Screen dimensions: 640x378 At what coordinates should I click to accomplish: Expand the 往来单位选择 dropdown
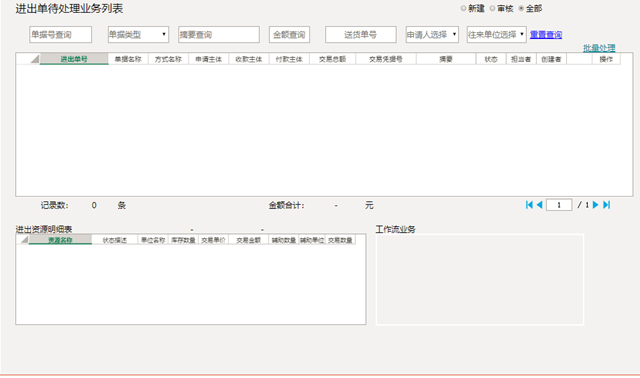497,35
